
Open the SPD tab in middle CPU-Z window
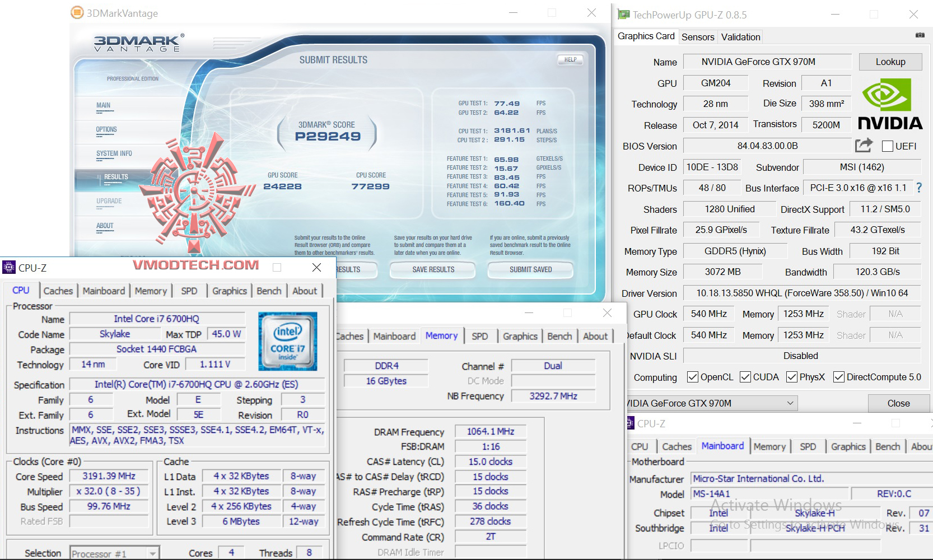[480, 336]
